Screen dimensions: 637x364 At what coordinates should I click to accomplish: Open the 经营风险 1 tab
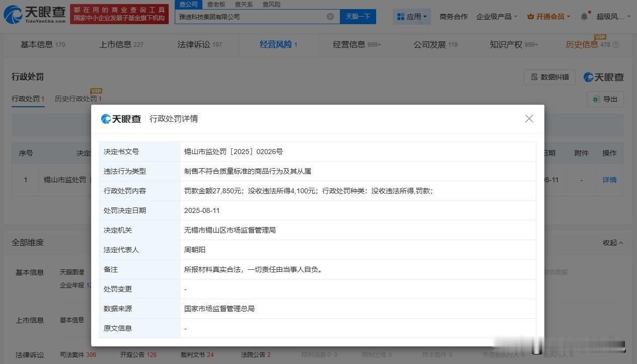278,44
